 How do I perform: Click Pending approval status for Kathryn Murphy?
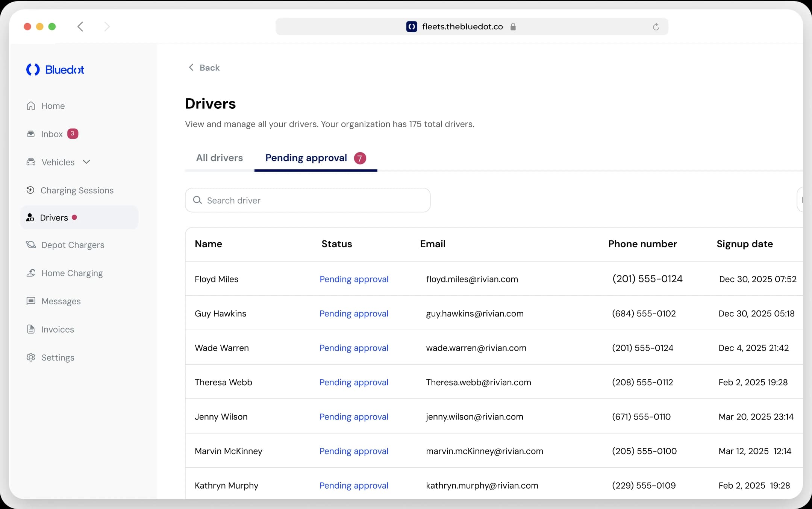tap(354, 486)
